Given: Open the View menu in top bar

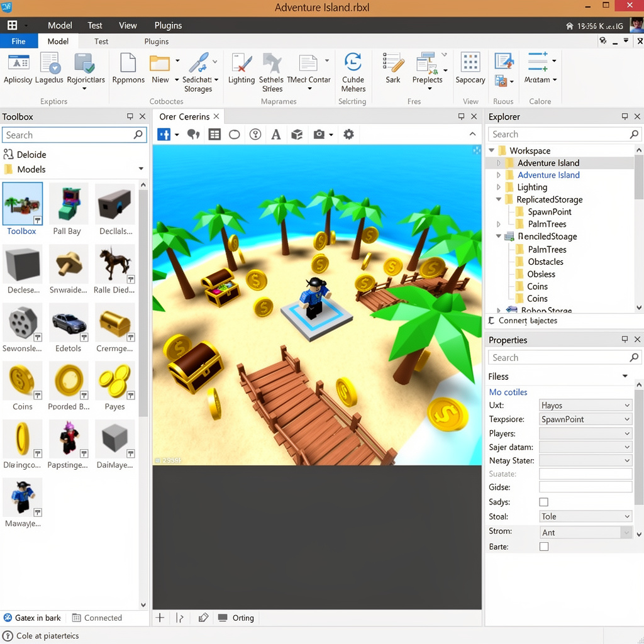Looking at the screenshot, I should point(128,25).
